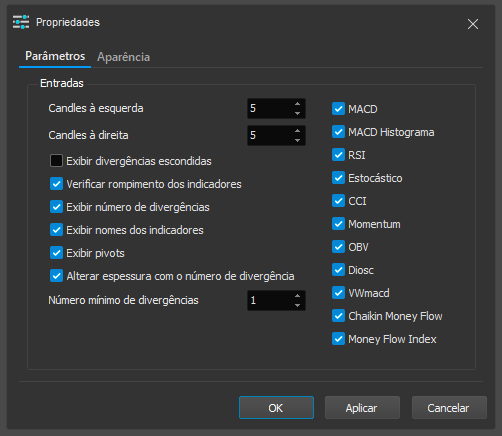Disable Exibir nomes dos indicadores
The height and width of the screenshot is (436, 502).
[x=56, y=230]
